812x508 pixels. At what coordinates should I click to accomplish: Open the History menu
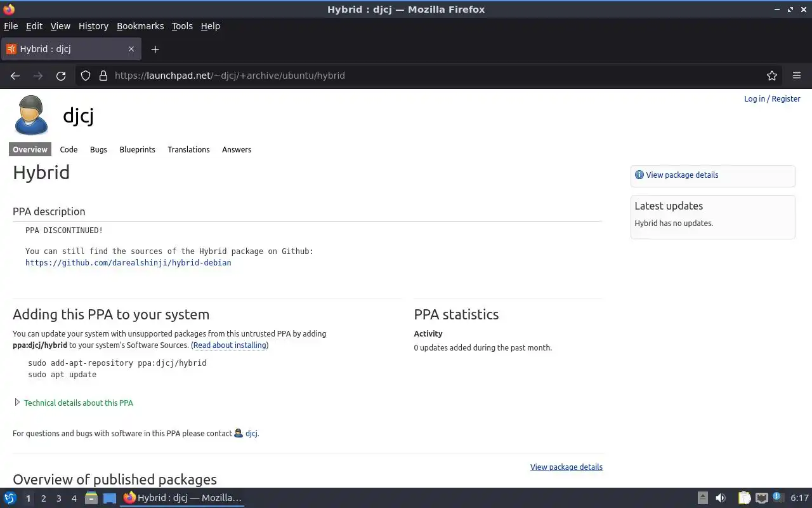click(93, 26)
